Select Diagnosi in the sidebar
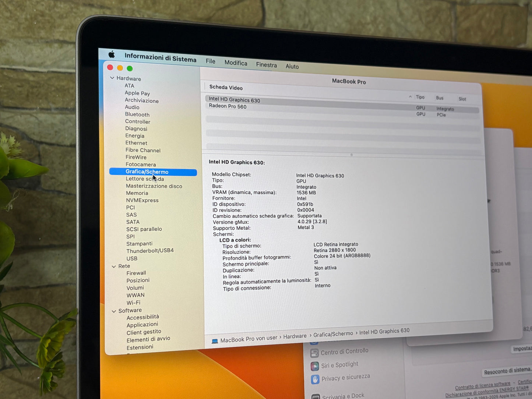 pos(136,128)
